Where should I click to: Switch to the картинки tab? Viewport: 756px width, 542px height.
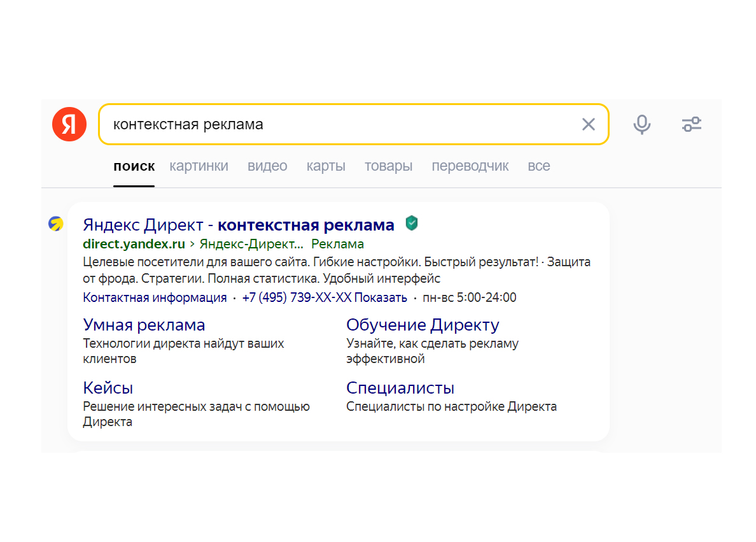click(x=199, y=166)
